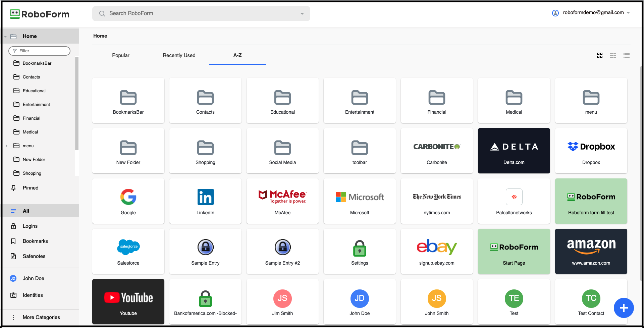
Task: Open the Paloaltonetworks tile
Action: [x=514, y=201]
